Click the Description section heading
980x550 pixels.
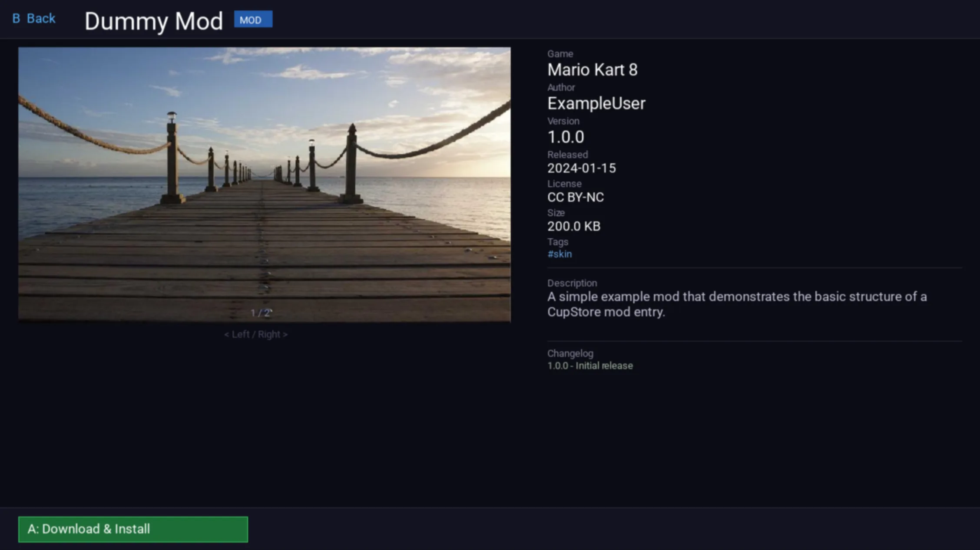tap(572, 283)
